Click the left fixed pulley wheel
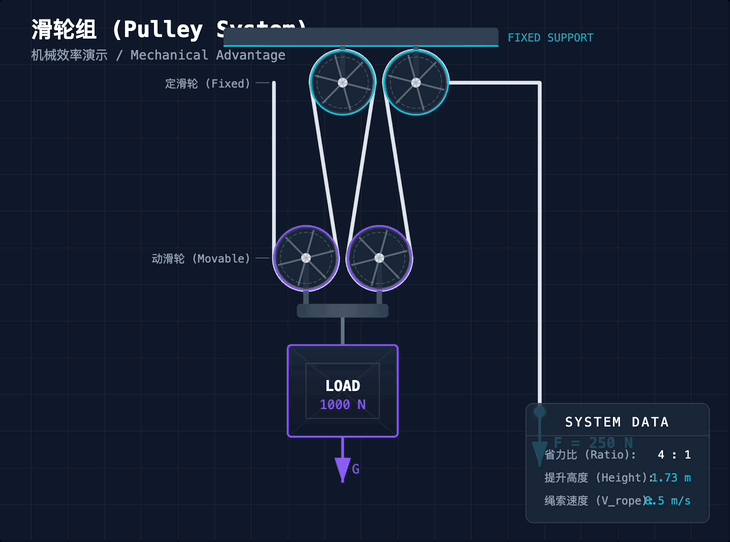The image size is (730, 542). [342, 82]
